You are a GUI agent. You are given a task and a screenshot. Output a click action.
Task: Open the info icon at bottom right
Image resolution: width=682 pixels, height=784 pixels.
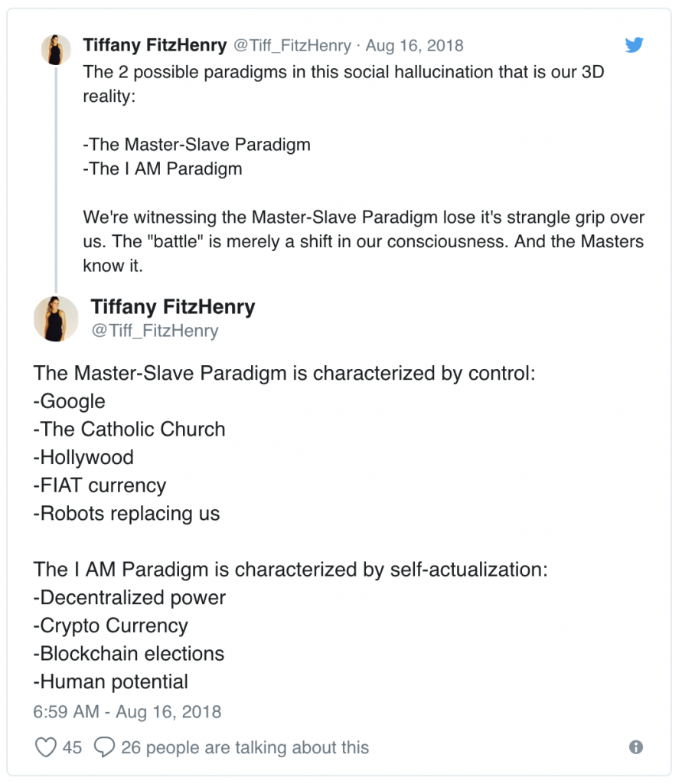click(636, 747)
